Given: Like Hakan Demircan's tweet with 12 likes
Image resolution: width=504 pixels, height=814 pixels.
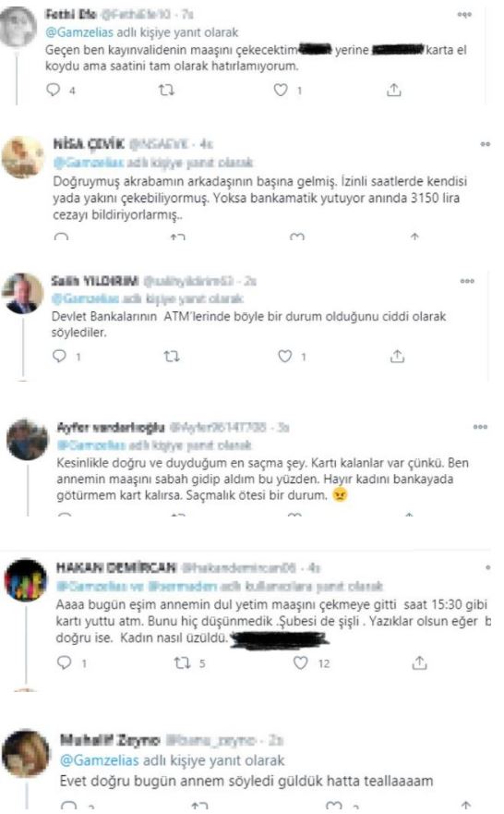Looking at the screenshot, I should click(x=301, y=662).
